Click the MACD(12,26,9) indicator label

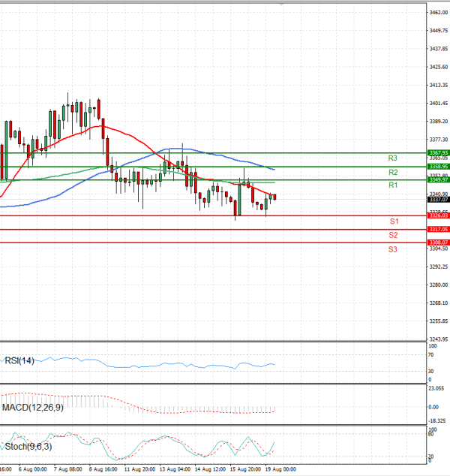point(33,408)
